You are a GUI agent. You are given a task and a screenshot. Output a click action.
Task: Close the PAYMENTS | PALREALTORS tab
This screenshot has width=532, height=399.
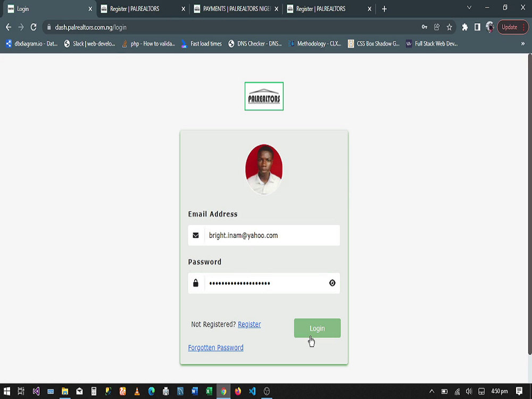[277, 9]
